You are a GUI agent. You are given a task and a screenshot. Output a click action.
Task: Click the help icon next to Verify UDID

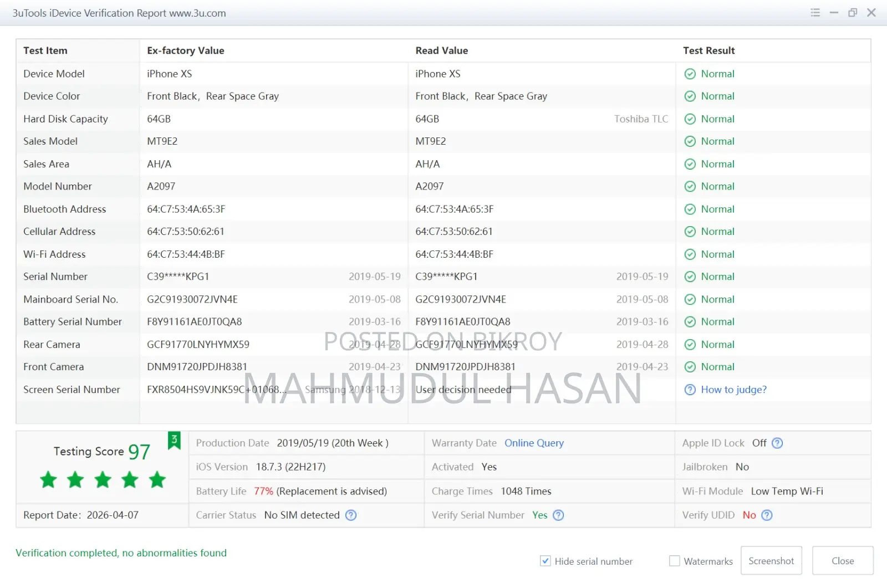(x=767, y=515)
